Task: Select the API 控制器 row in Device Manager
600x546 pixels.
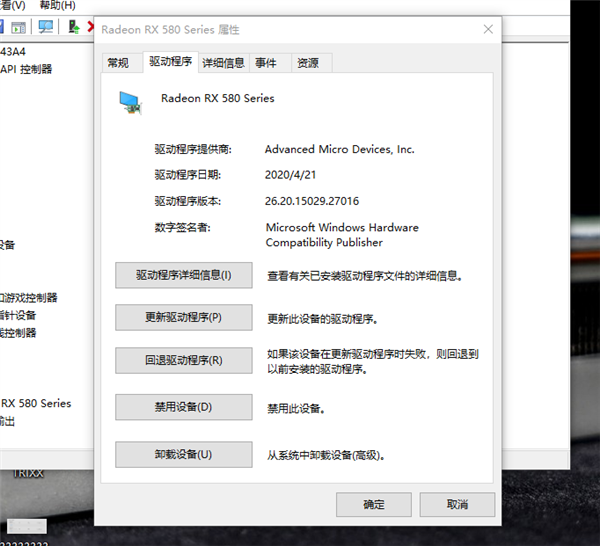Action: 26,69
